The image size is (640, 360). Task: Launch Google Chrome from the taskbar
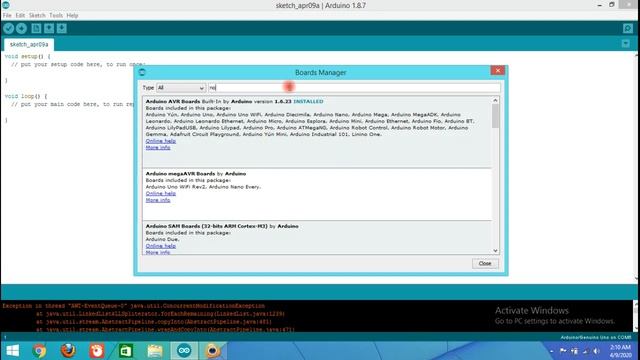(40, 351)
